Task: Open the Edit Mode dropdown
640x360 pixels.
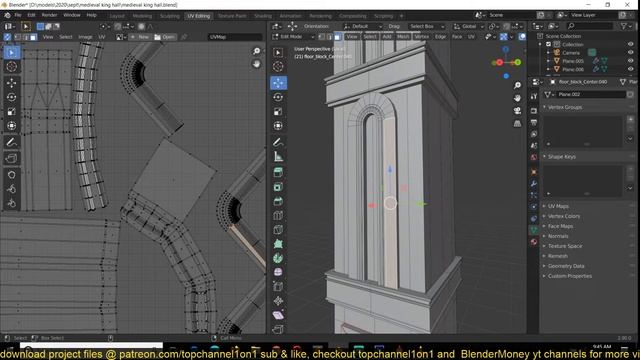Action: [293, 37]
